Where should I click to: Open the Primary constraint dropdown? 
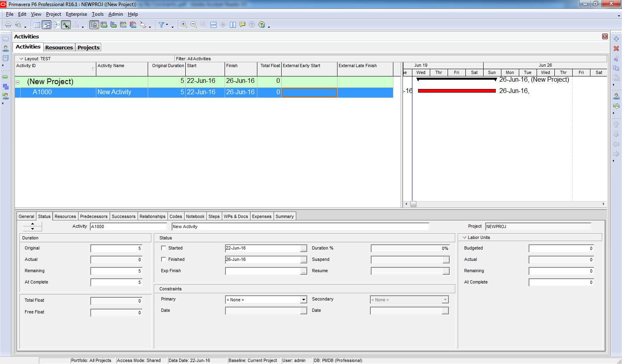point(303,300)
